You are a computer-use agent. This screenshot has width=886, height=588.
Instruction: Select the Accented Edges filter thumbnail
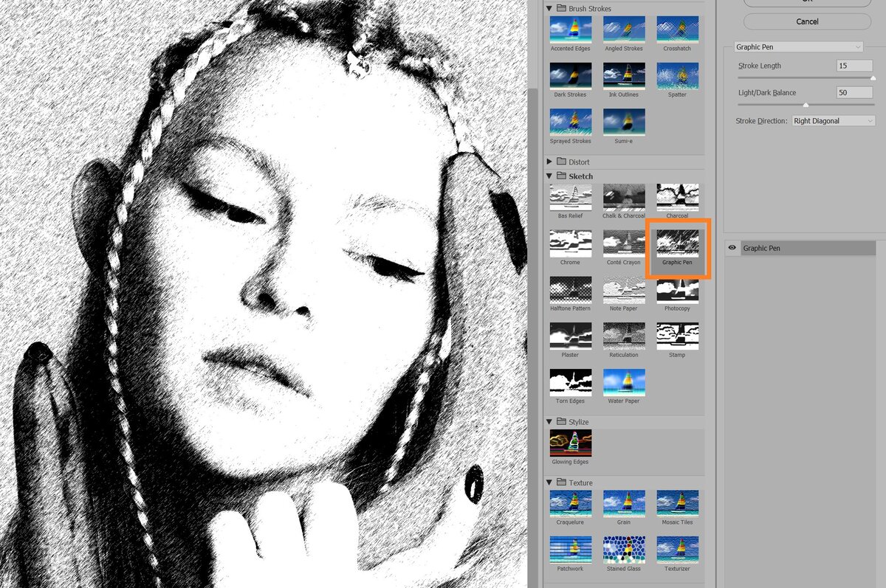[570, 29]
